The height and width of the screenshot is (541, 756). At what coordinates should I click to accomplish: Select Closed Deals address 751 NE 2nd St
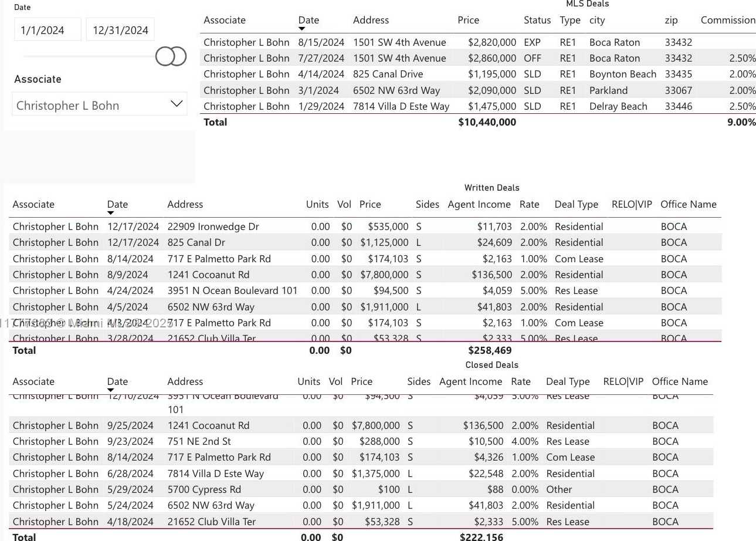pyautogui.click(x=199, y=441)
